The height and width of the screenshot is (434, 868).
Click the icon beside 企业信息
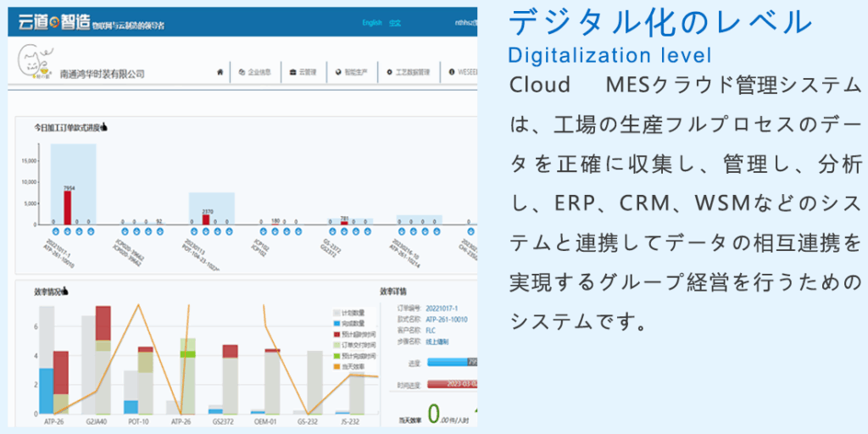click(242, 72)
